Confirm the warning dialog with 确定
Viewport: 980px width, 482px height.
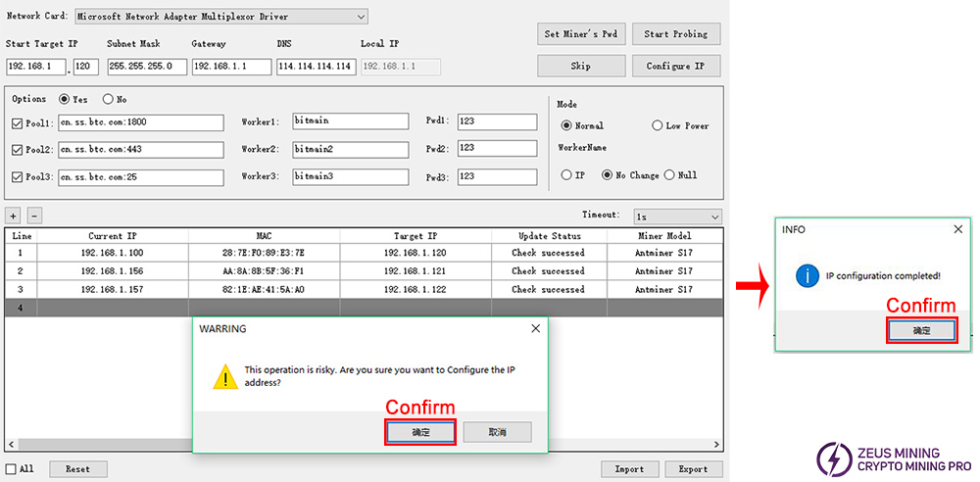click(x=419, y=432)
